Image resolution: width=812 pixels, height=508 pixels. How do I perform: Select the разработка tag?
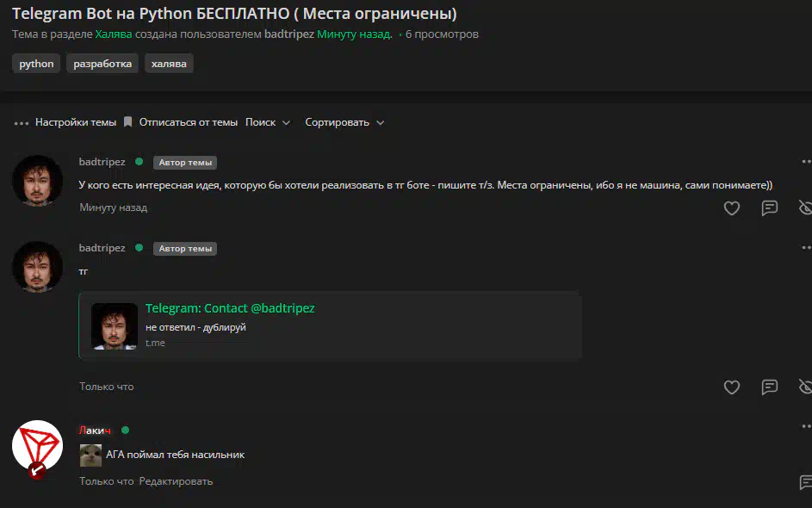(102, 64)
